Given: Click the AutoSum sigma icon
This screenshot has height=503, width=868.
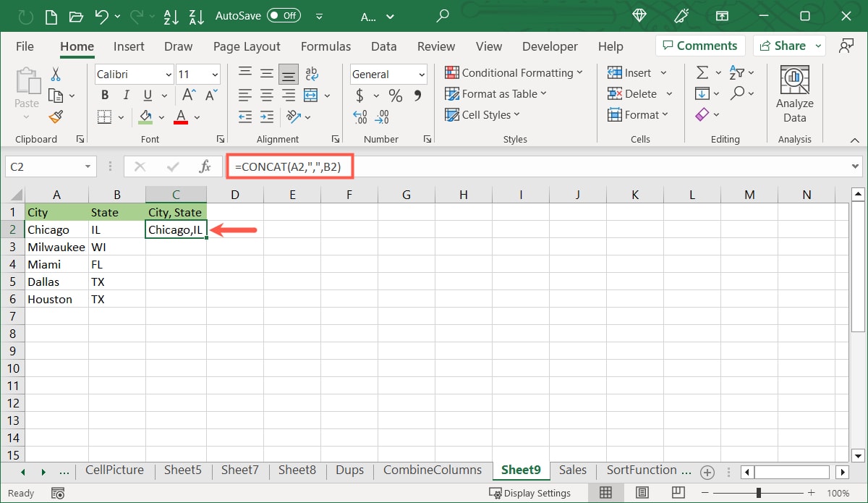Looking at the screenshot, I should (702, 73).
